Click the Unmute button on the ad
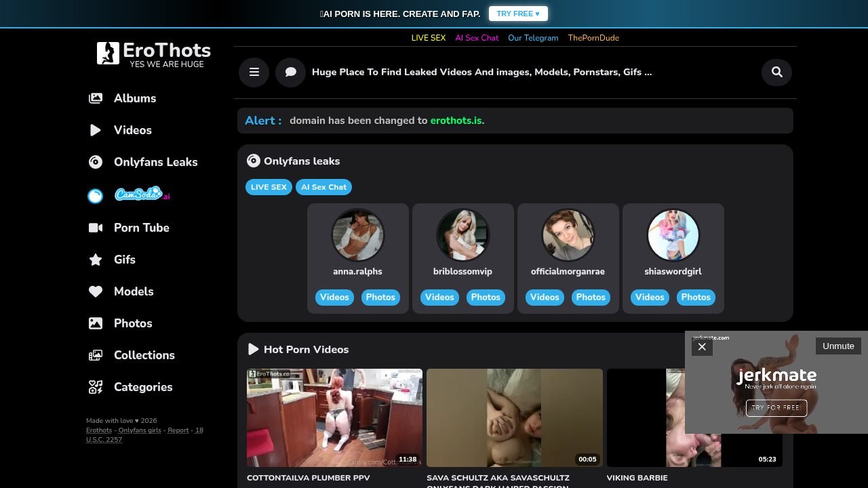 coord(838,346)
